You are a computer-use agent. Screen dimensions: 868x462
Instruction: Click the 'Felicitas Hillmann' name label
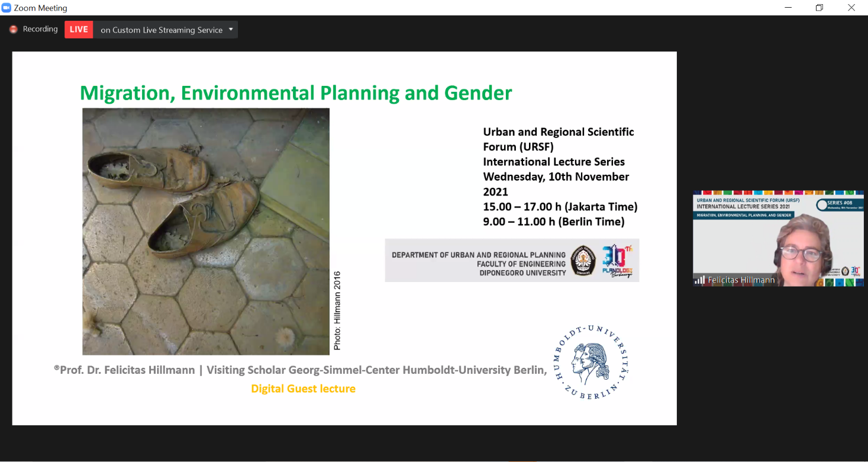point(741,280)
